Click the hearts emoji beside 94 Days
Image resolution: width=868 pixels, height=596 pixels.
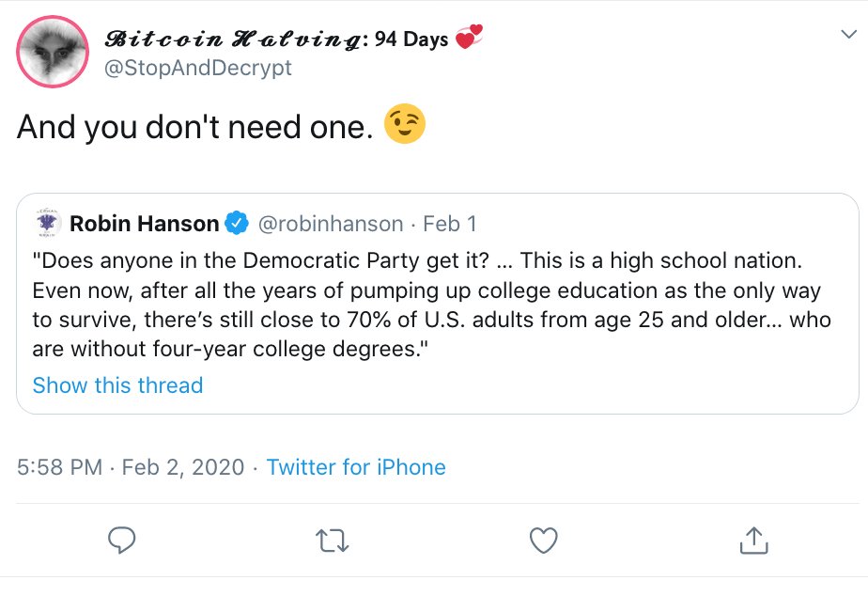(468, 39)
